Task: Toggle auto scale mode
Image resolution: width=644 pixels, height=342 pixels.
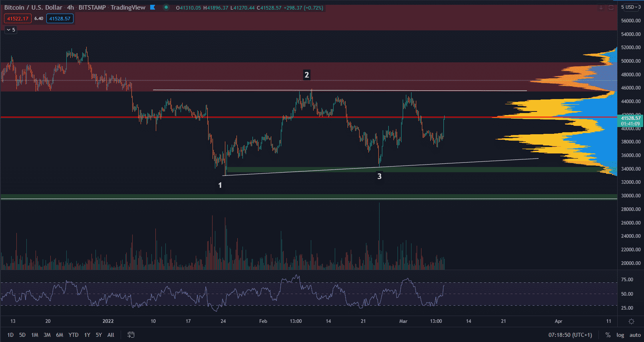Action: tap(635, 335)
